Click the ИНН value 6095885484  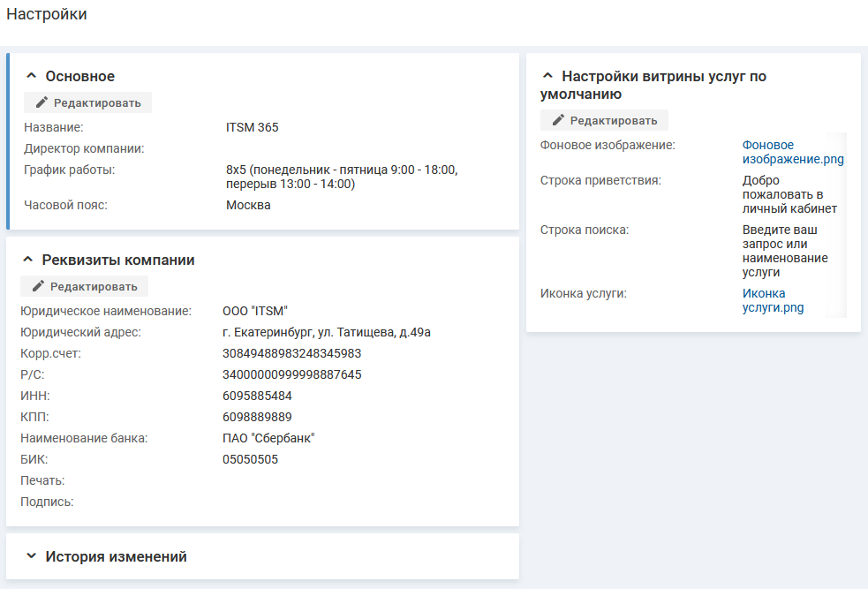coord(257,396)
